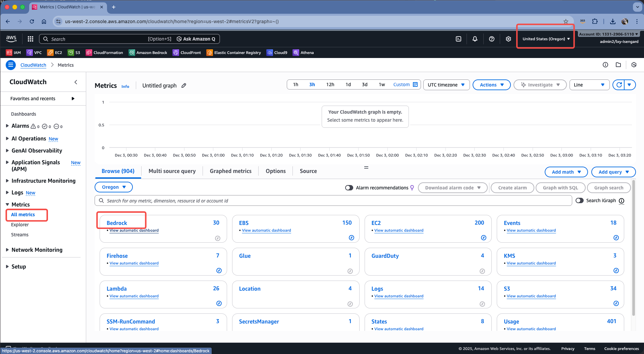Image resolution: width=644 pixels, height=354 pixels.
Task: Click the EBS compass explore icon
Action: [351, 238]
